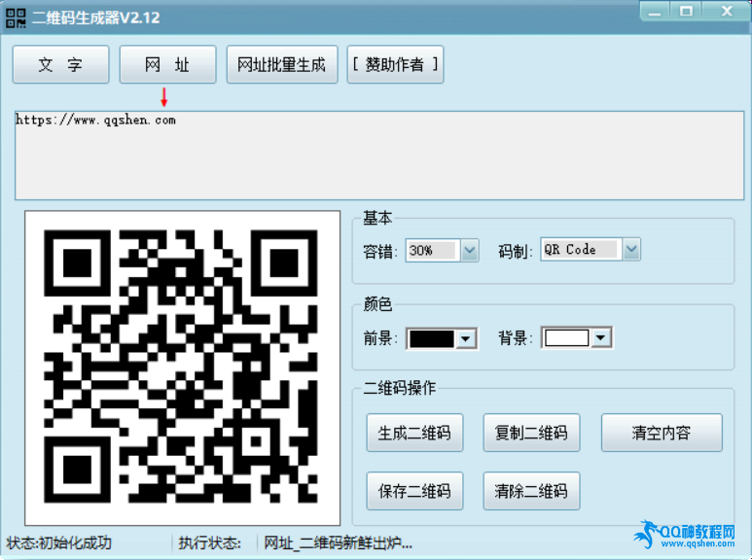Click the 清空内容 clear content button
Screen dimensions: 752x560
tap(662, 433)
